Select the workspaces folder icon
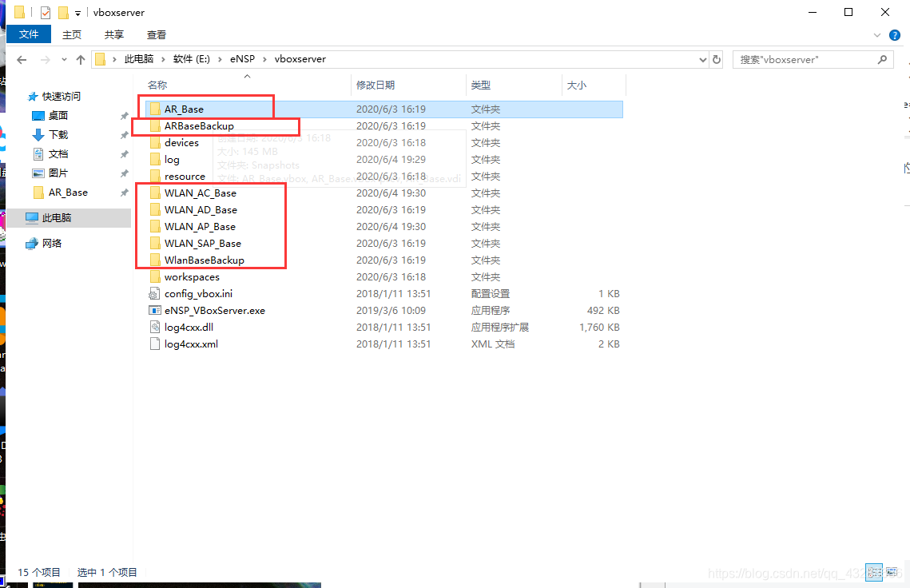This screenshot has height=588, width=910. (x=155, y=277)
